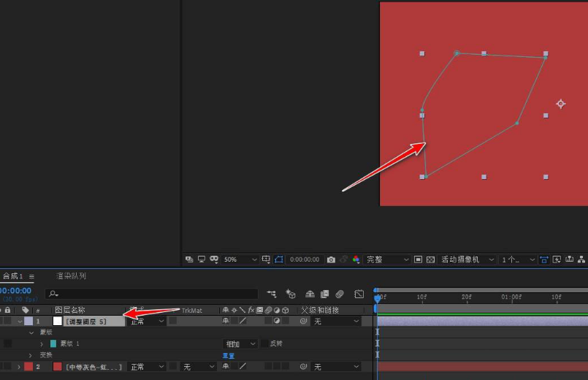Screen dimensions: 588x380
Task: Collapse the 蒙版 masks group
Action: click(31, 332)
